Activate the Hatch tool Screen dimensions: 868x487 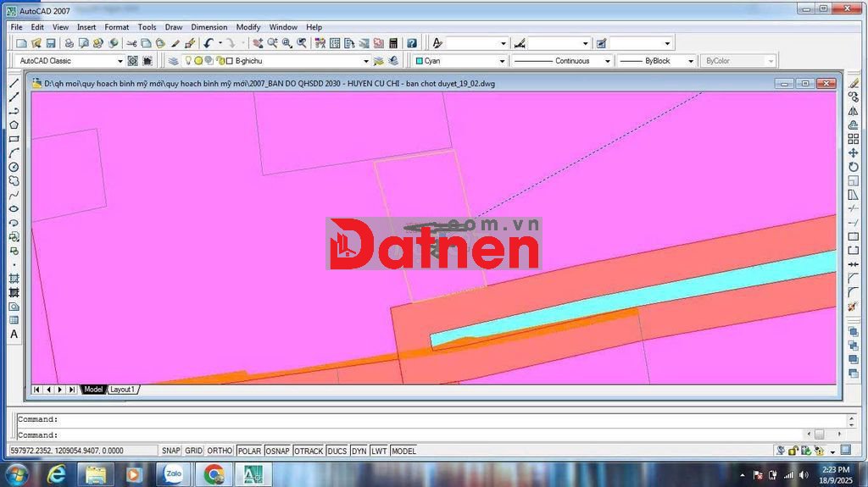(x=14, y=279)
